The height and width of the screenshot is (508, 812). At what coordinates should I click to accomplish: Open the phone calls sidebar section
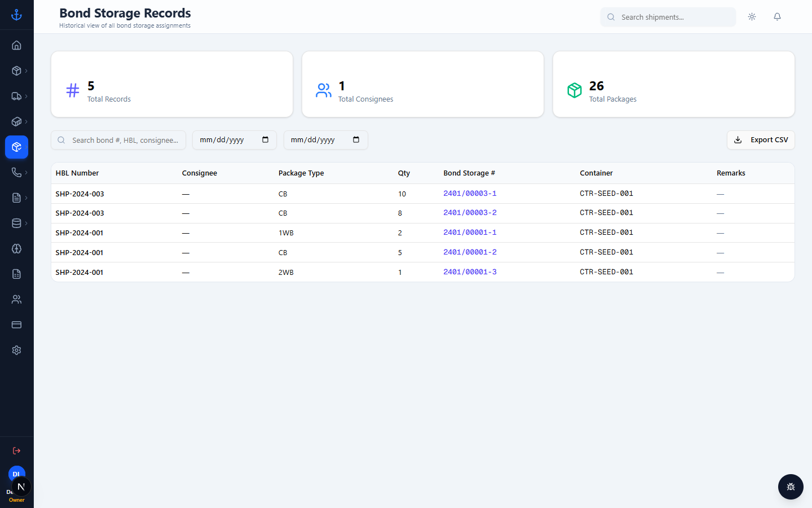coord(16,172)
